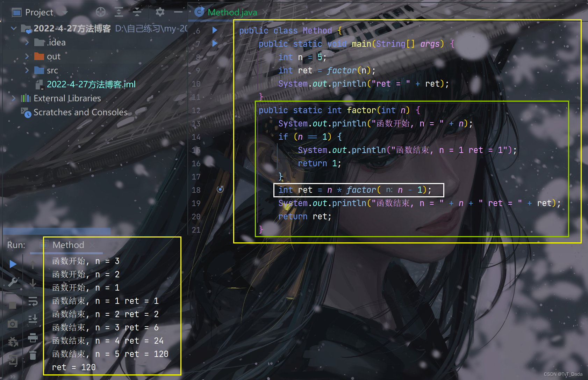Click console line 'n = 5 ret = 120'

click(x=132, y=354)
